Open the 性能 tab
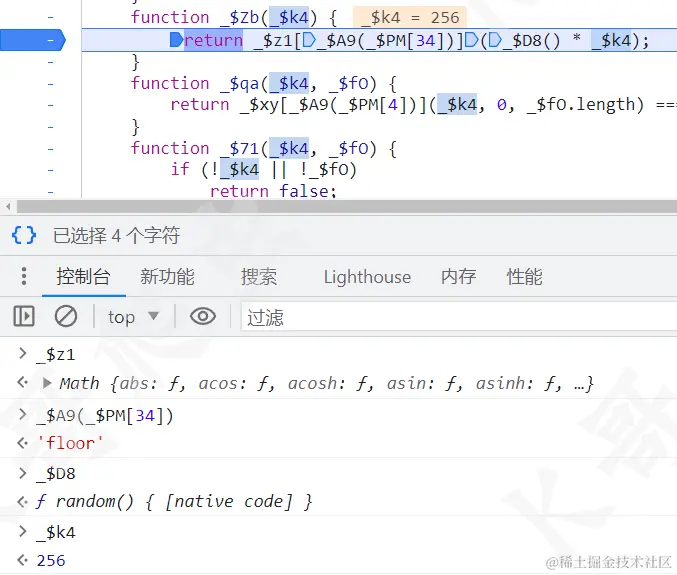677x575 pixels. click(524, 276)
